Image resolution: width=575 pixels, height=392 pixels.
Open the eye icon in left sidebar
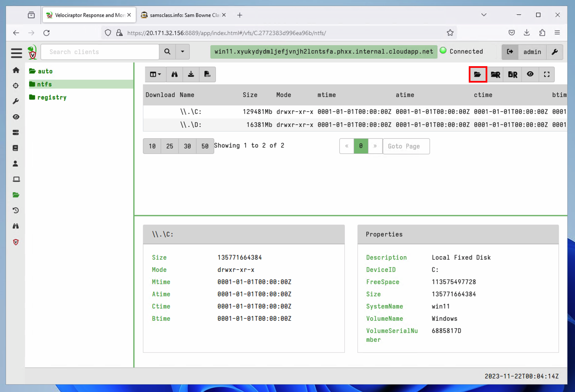(16, 117)
